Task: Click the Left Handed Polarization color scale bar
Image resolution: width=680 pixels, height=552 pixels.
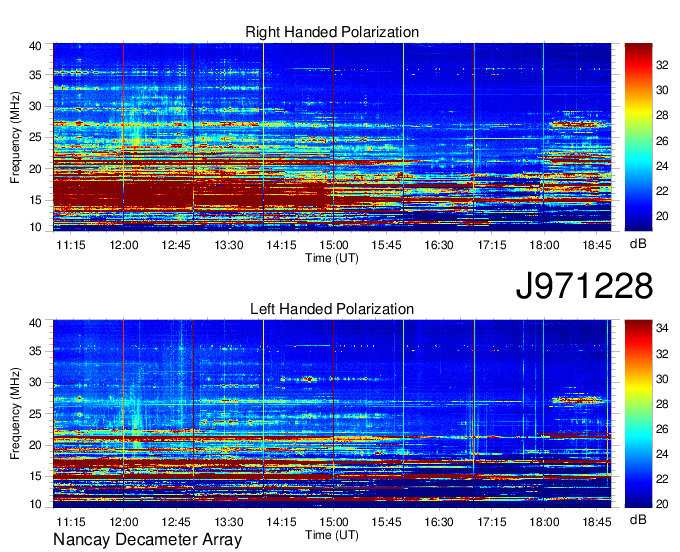Action: point(638,414)
